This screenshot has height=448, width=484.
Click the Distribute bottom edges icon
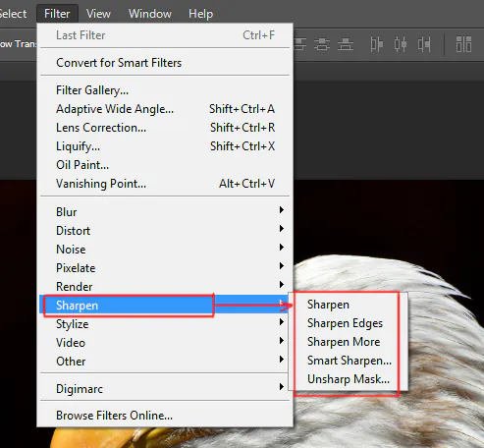[x=346, y=44]
